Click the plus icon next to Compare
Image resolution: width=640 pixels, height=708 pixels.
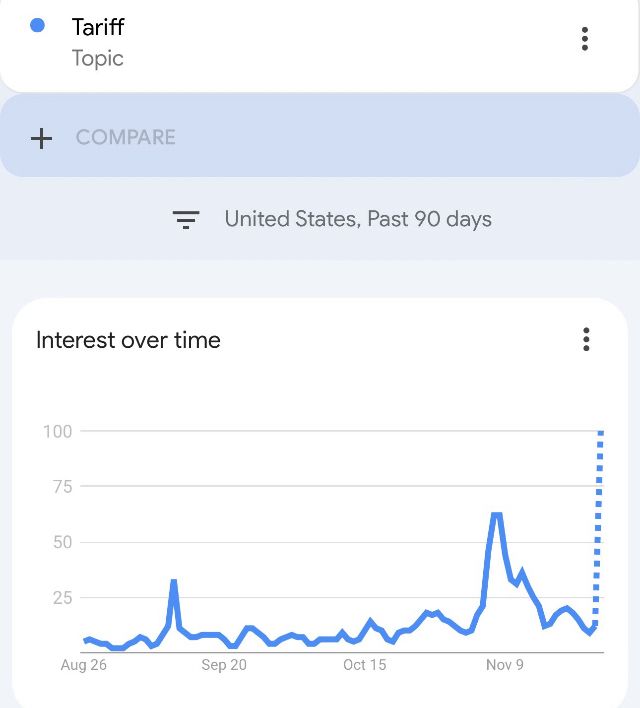[x=41, y=138]
